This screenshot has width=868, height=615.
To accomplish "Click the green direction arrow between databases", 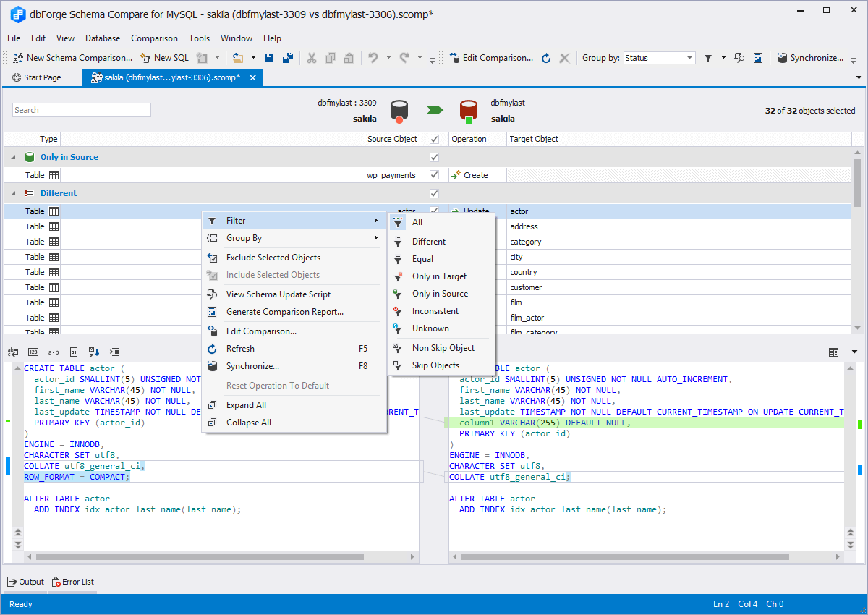I will point(435,110).
